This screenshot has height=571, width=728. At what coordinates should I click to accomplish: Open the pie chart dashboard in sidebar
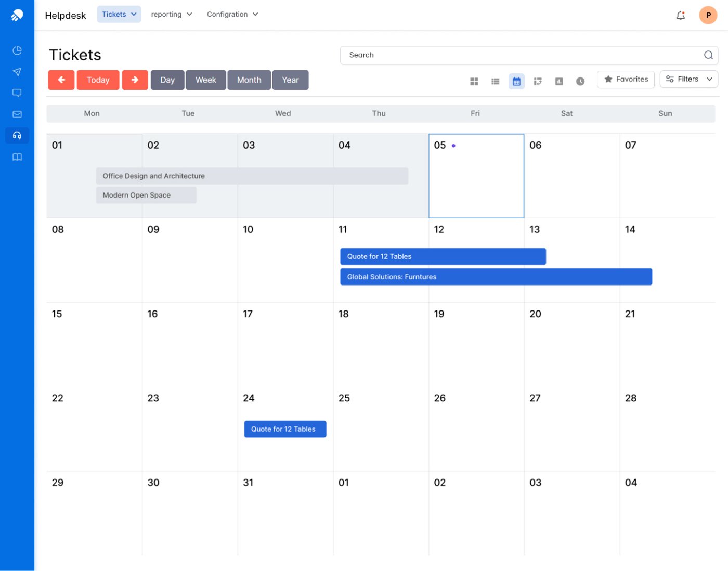pos(17,50)
